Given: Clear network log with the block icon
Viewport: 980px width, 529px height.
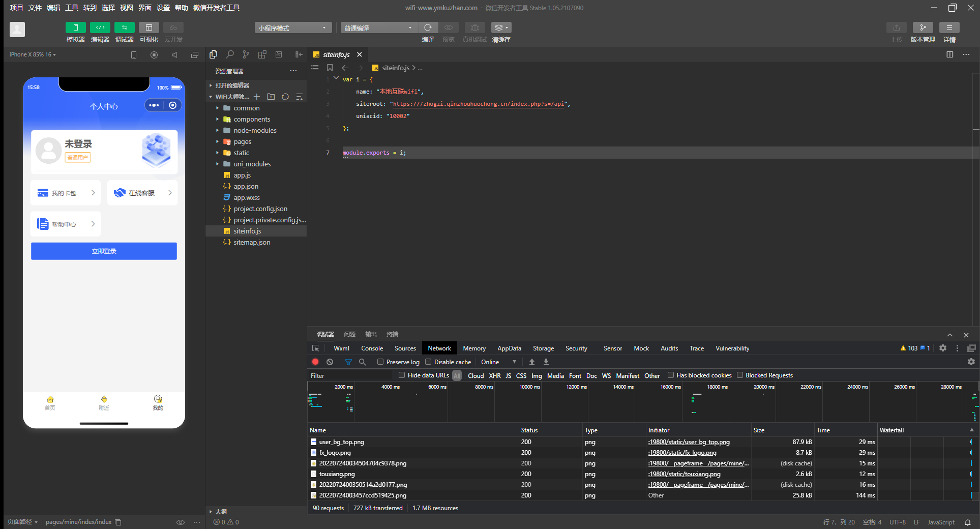Looking at the screenshot, I should click(x=330, y=362).
